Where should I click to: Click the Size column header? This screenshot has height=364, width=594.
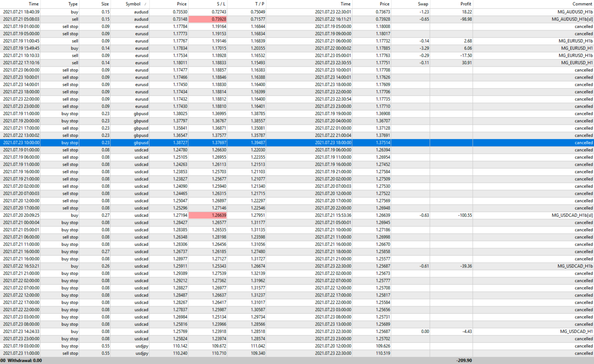[x=105, y=4]
